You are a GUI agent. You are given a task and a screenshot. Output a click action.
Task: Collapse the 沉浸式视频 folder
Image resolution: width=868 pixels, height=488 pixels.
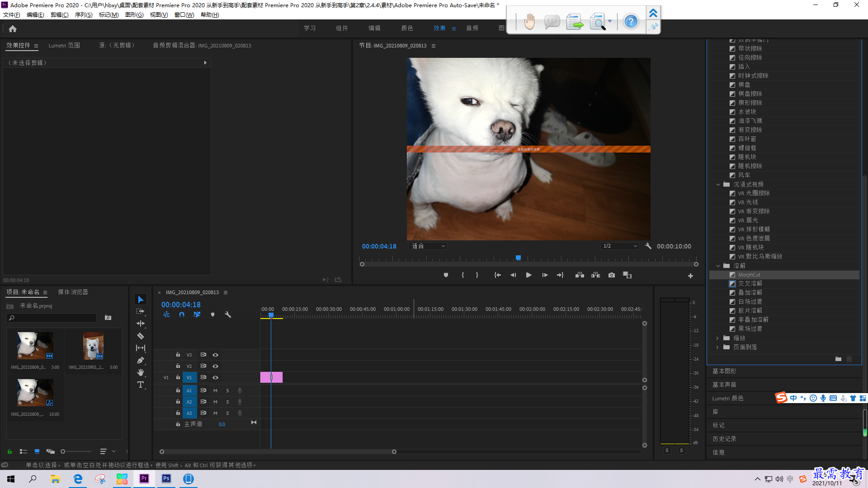(718, 184)
